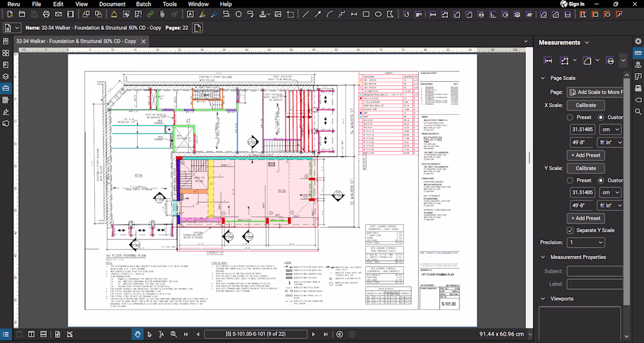Open the Batch menu
This screenshot has width=644, height=343.
[143, 4]
